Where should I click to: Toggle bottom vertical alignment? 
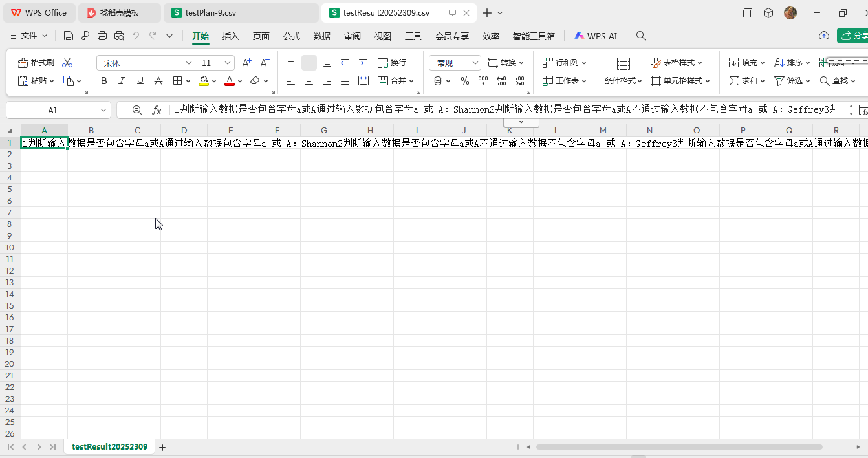[x=327, y=63]
